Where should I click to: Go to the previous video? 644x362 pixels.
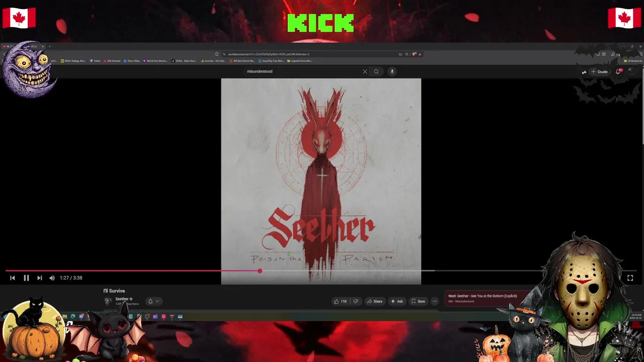tap(13, 278)
